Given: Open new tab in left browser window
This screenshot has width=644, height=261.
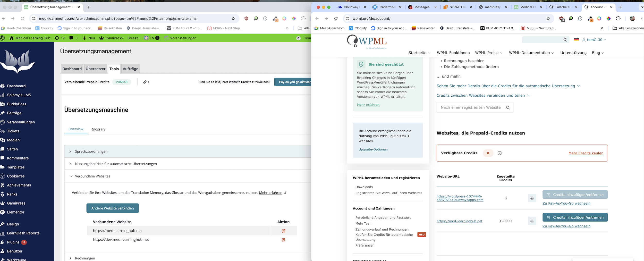Looking at the screenshot, I should tap(88, 7).
